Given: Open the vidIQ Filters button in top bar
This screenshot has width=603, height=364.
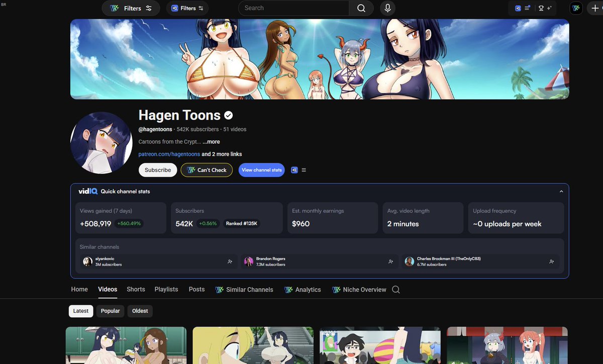Looking at the screenshot, I should (187, 8).
